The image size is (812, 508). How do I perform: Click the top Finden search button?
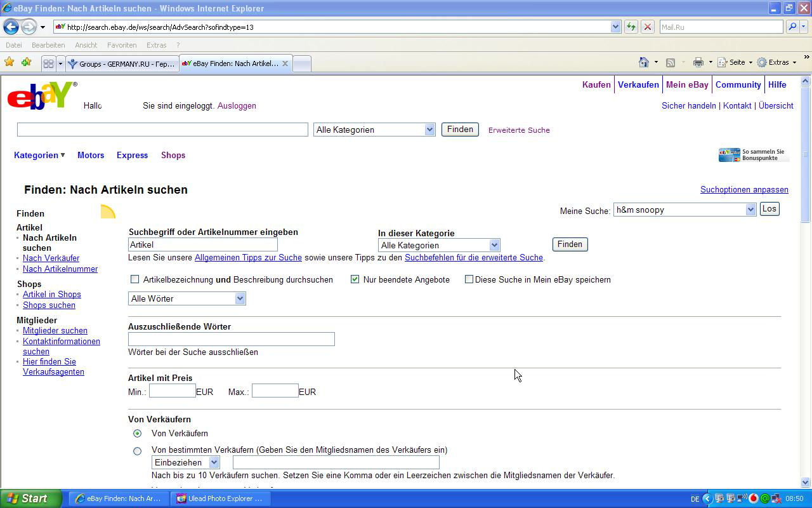[460, 129]
